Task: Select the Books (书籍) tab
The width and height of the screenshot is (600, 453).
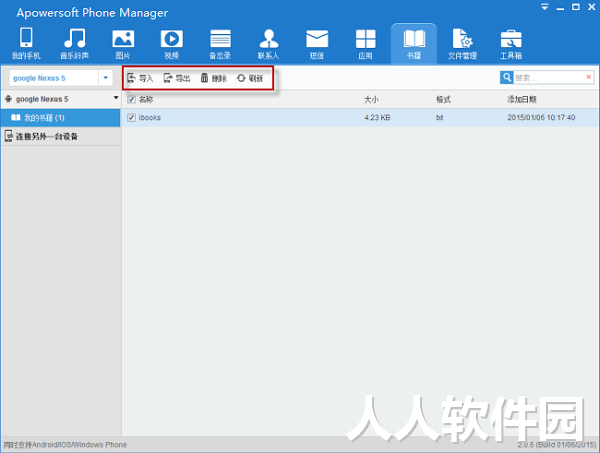Action: tap(414, 43)
